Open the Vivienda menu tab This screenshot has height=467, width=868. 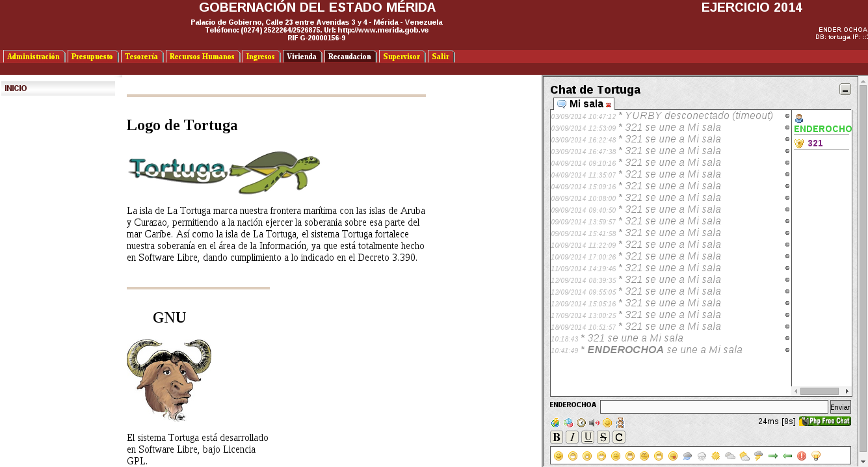click(302, 57)
